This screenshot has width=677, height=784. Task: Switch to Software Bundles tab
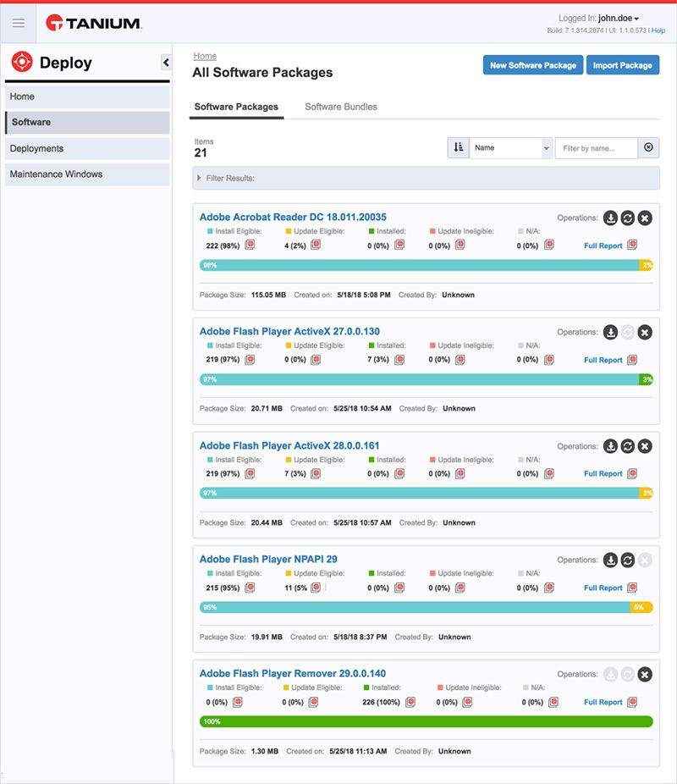tap(341, 107)
